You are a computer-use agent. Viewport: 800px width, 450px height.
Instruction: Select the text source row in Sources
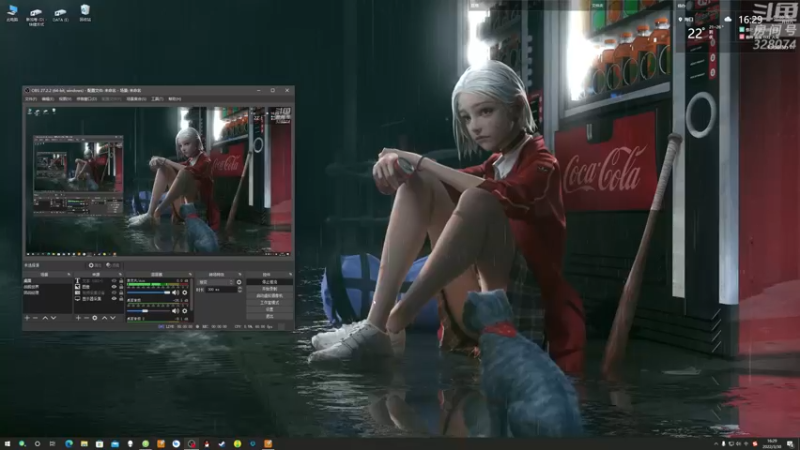(x=99, y=281)
